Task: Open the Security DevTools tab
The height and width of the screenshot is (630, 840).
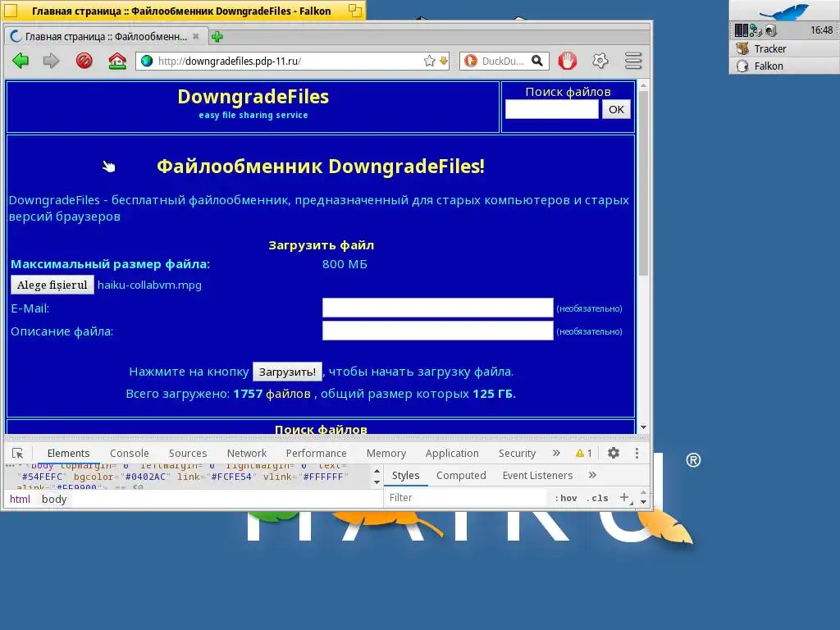Action: pos(517,453)
